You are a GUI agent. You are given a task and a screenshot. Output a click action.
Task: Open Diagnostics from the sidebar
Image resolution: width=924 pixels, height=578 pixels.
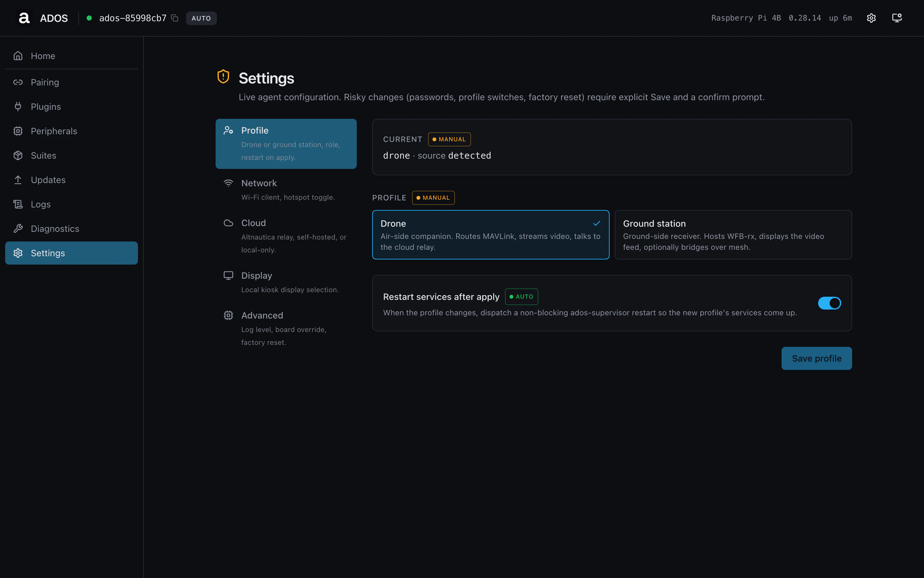pos(72,229)
